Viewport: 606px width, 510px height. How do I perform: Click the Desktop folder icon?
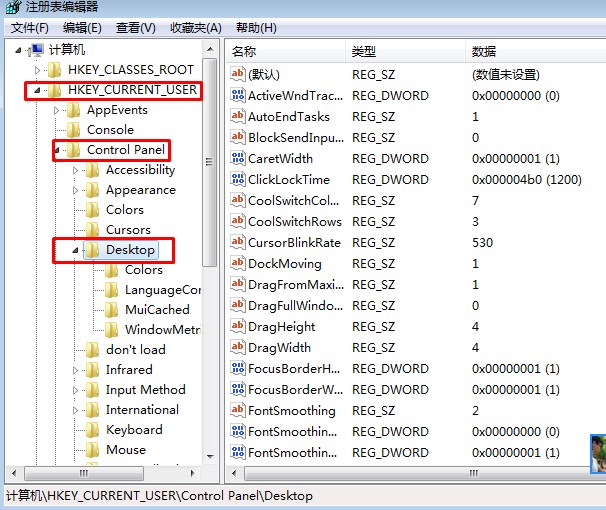click(92, 250)
